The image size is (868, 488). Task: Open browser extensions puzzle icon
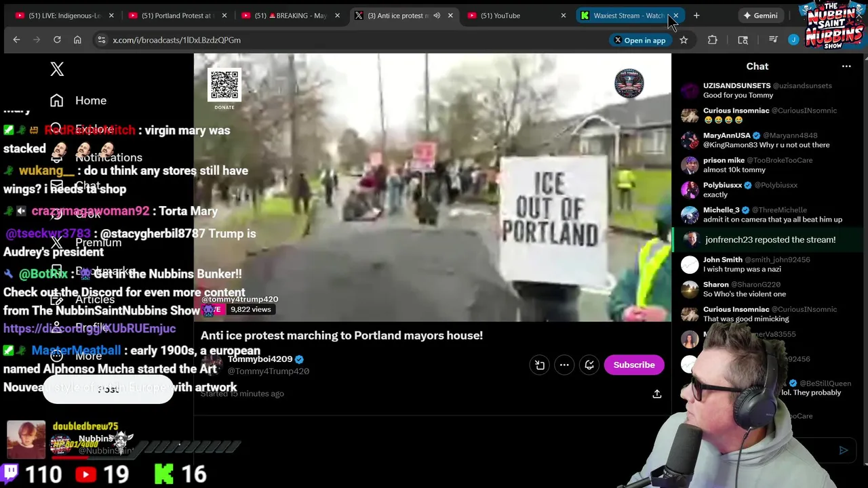click(x=713, y=40)
